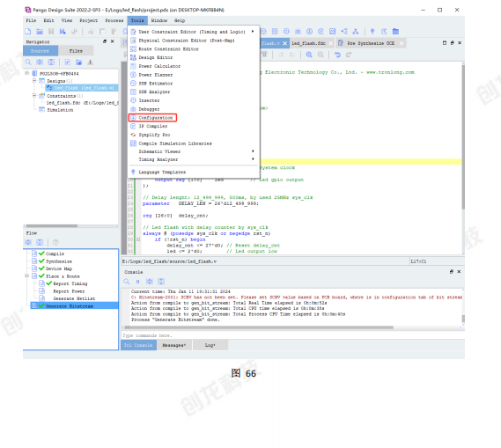Click the solid folder icon ending main toolbar
The height and width of the screenshot is (448, 501).
395,32
